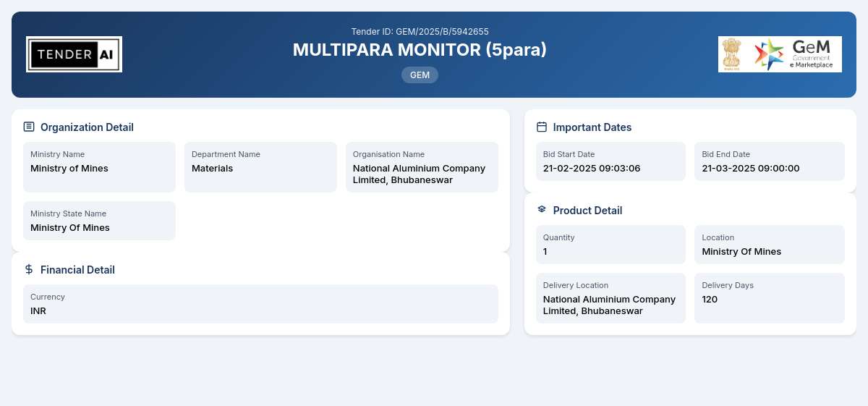Click the Organization Detail list icon

[29, 127]
